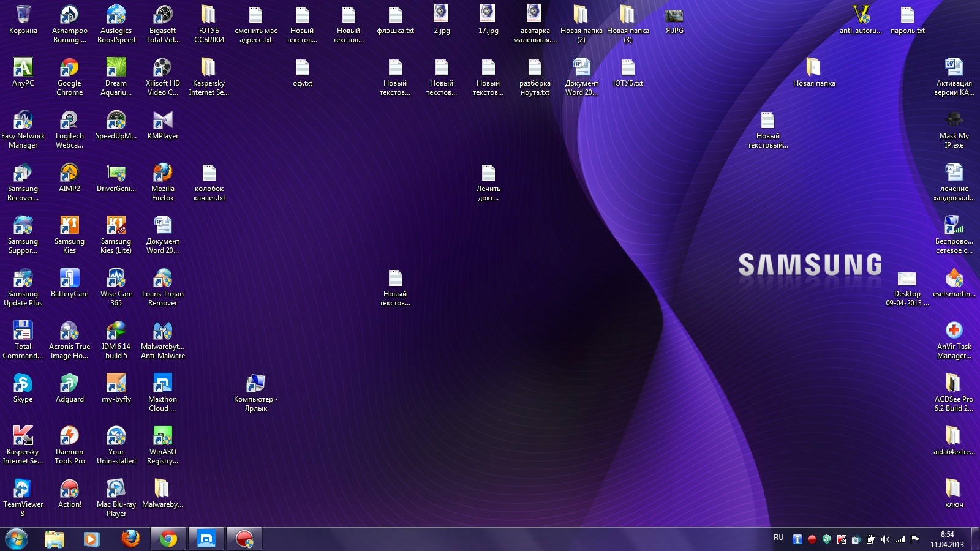Select Samsung Recovery shortcut
Image resolution: width=980 pixels, height=551 pixels.
tap(23, 182)
